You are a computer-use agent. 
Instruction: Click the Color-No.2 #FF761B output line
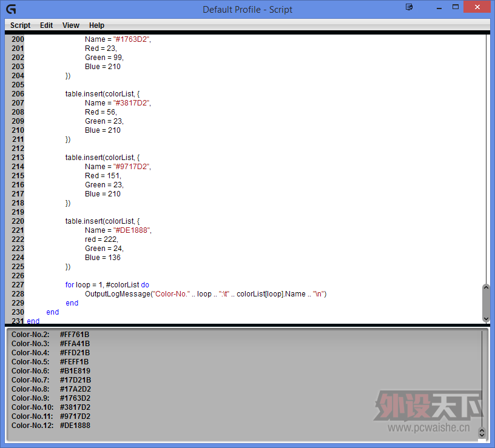[x=50, y=335]
